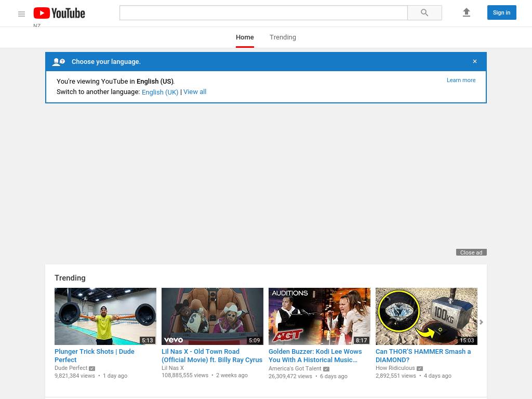Open View all languages link
532x399 pixels.
point(195,92)
